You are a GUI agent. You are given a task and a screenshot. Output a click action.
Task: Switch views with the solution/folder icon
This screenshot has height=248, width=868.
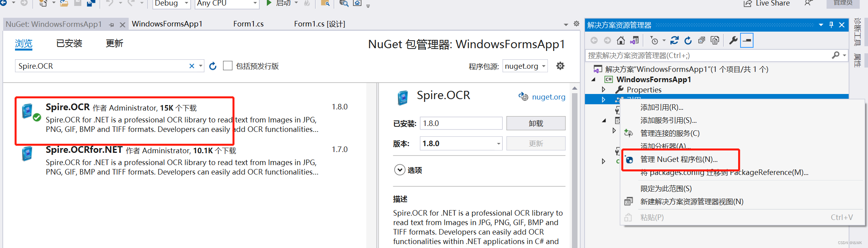click(x=634, y=40)
